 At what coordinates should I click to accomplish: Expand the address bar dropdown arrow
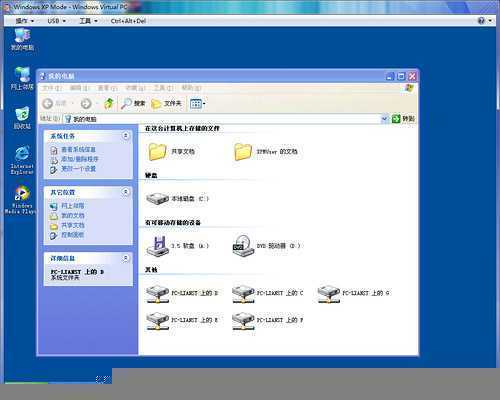[385, 119]
